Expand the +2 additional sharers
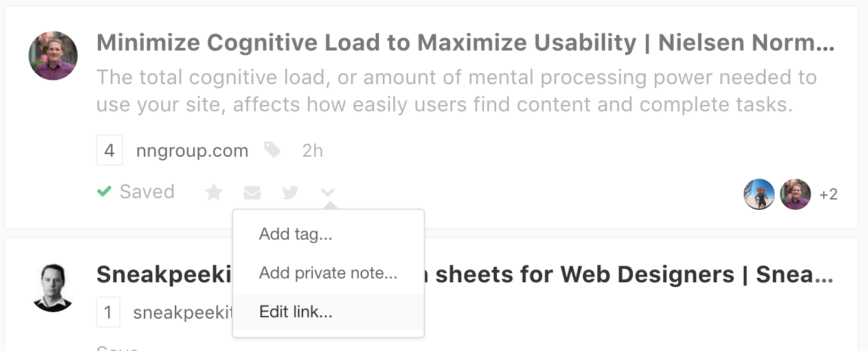The height and width of the screenshot is (351, 868). click(x=828, y=194)
